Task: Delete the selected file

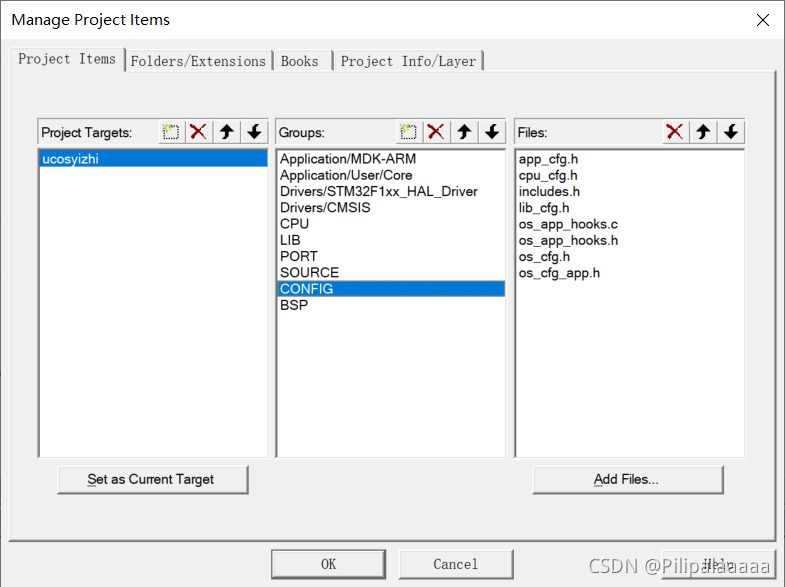Action: (x=675, y=132)
